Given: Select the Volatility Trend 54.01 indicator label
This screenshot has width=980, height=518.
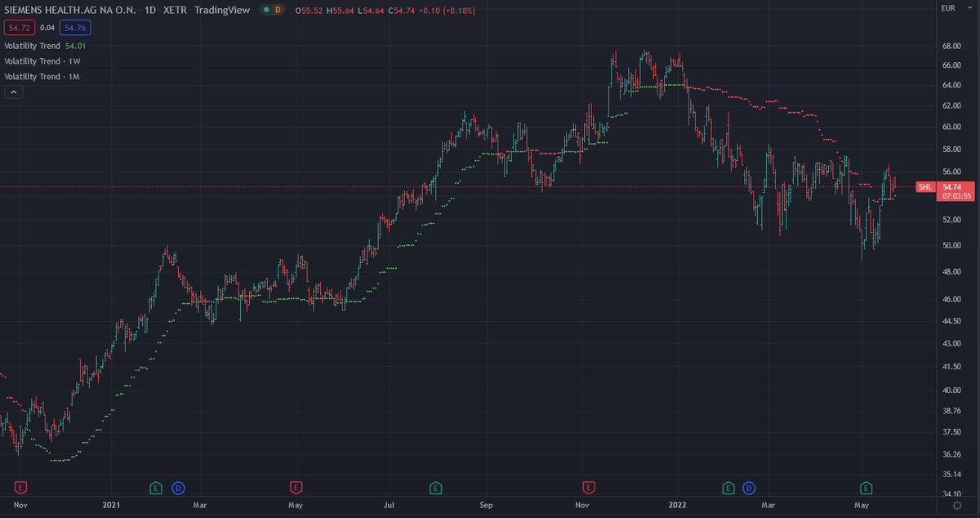Looking at the screenshot, I should tap(43, 46).
